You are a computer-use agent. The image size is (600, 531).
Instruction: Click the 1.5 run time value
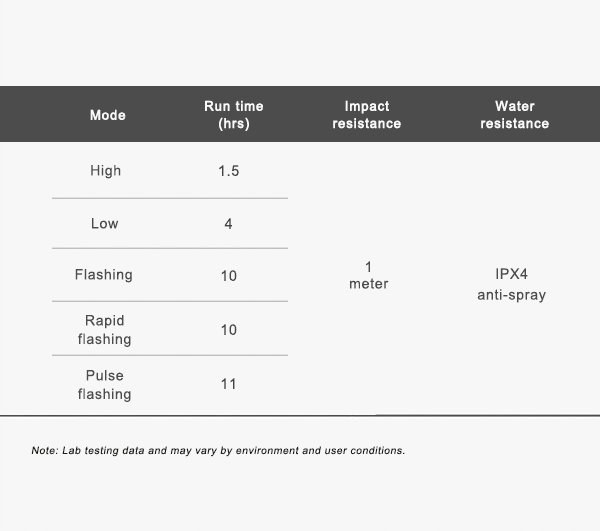pos(229,171)
